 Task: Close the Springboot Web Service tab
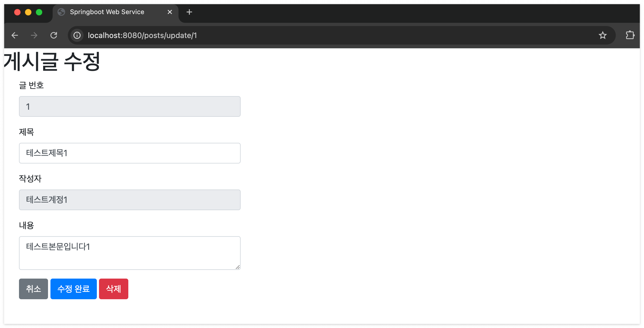point(170,12)
